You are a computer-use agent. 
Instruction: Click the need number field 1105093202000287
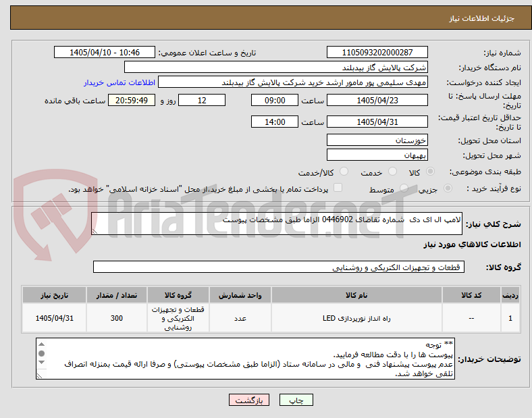click(377, 52)
